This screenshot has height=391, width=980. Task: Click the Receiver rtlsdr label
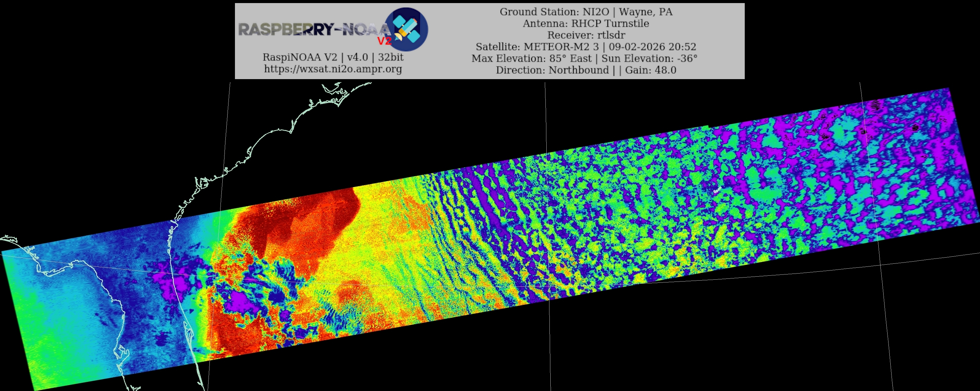tap(586, 35)
